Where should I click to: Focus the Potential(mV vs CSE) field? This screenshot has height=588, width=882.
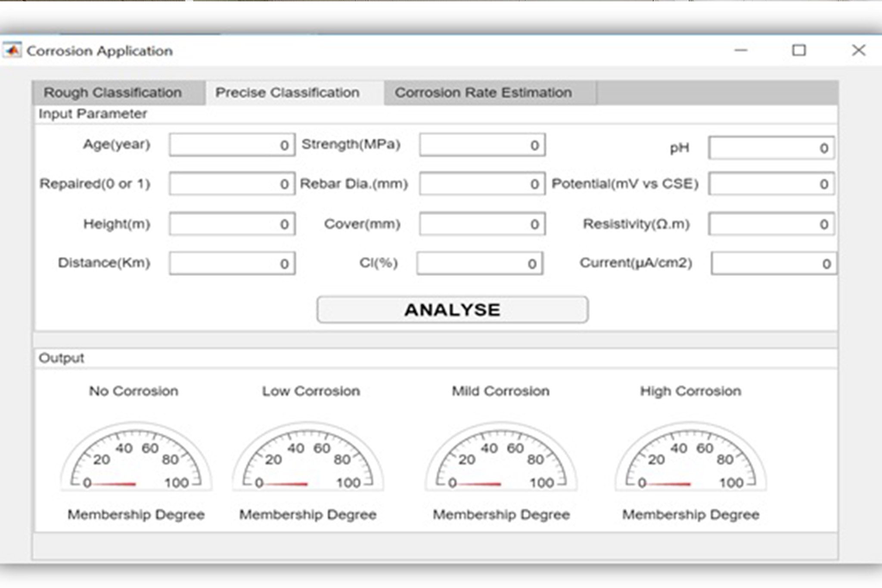pyautogui.click(x=771, y=184)
